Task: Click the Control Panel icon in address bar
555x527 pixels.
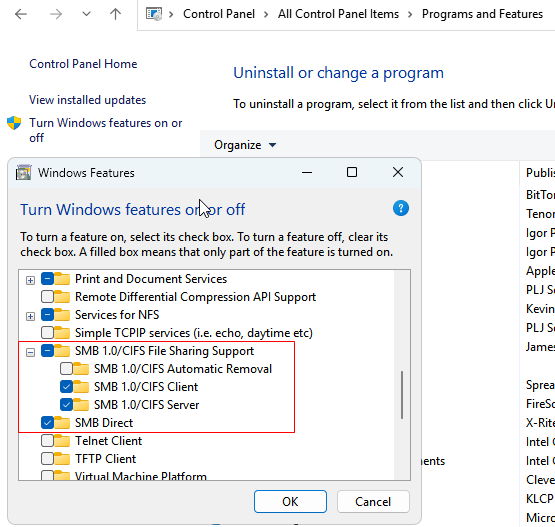Action: (154, 14)
